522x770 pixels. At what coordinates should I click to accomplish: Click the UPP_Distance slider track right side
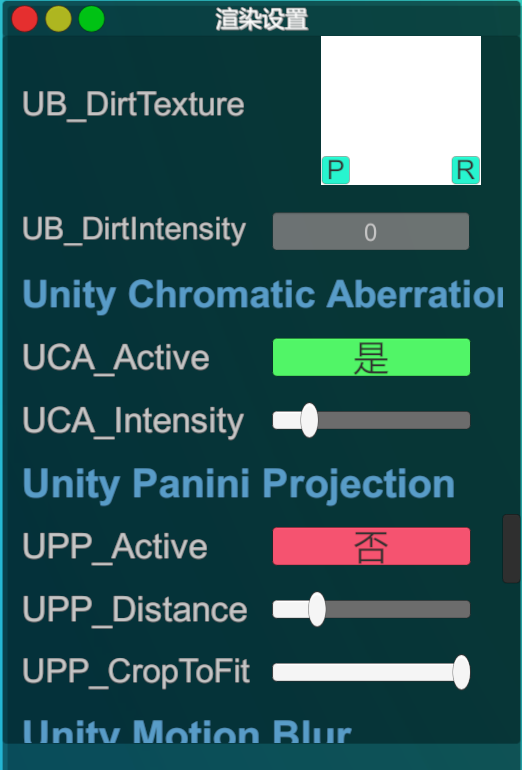pos(398,609)
